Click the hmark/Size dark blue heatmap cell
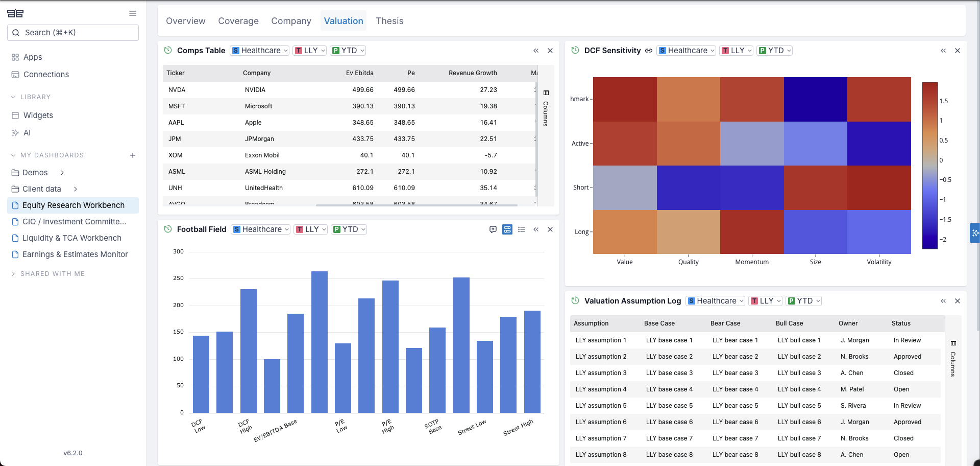The image size is (980, 466). [x=816, y=99]
